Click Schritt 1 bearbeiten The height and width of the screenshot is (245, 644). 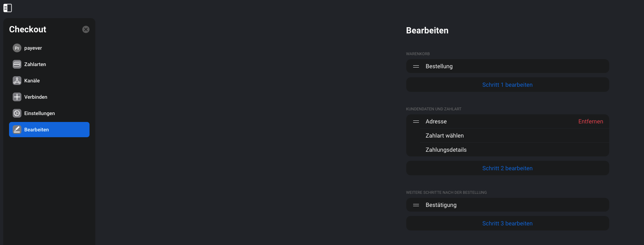pyautogui.click(x=507, y=85)
